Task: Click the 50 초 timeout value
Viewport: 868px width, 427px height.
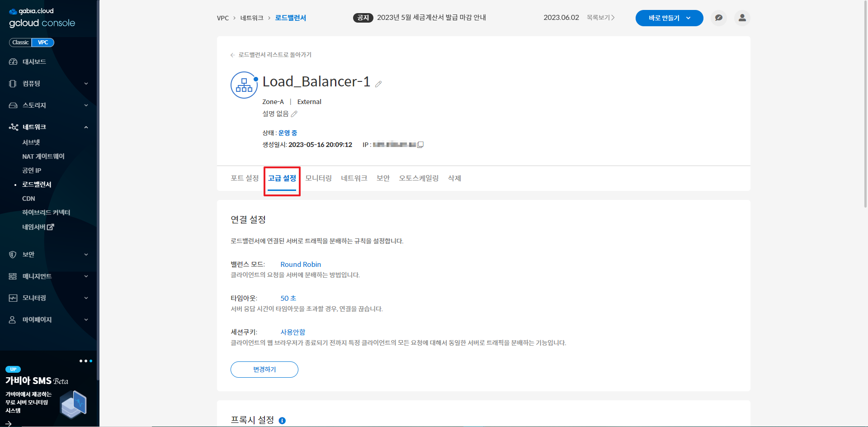Action: click(288, 299)
